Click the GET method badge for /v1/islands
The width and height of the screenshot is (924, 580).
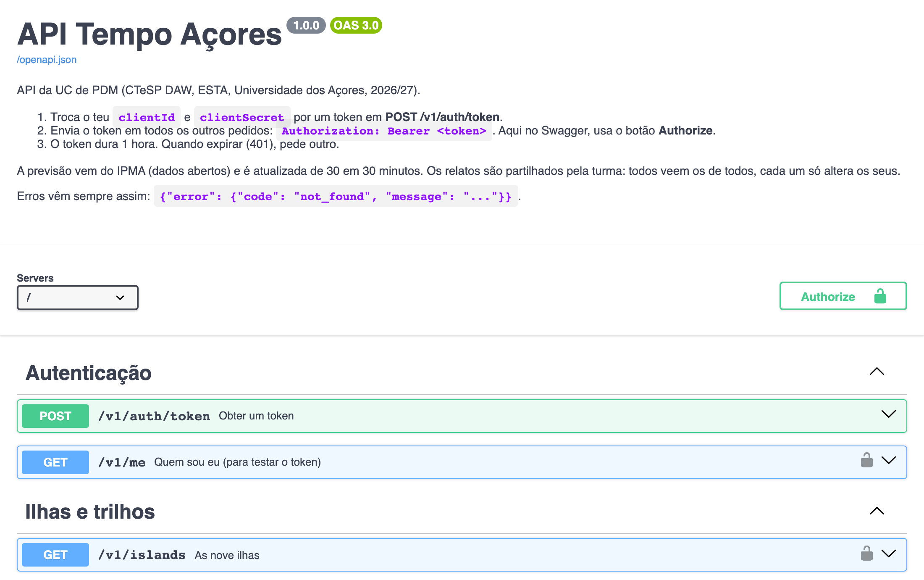coord(55,555)
